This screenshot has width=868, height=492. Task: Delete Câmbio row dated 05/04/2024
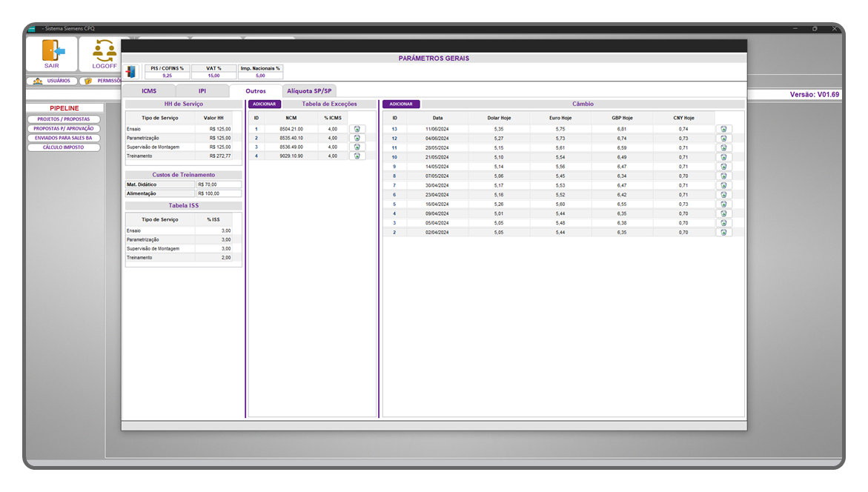[723, 223]
